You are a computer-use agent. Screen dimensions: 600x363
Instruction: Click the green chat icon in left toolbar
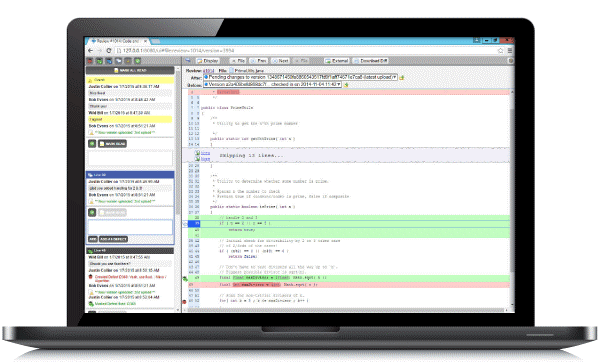(99, 61)
